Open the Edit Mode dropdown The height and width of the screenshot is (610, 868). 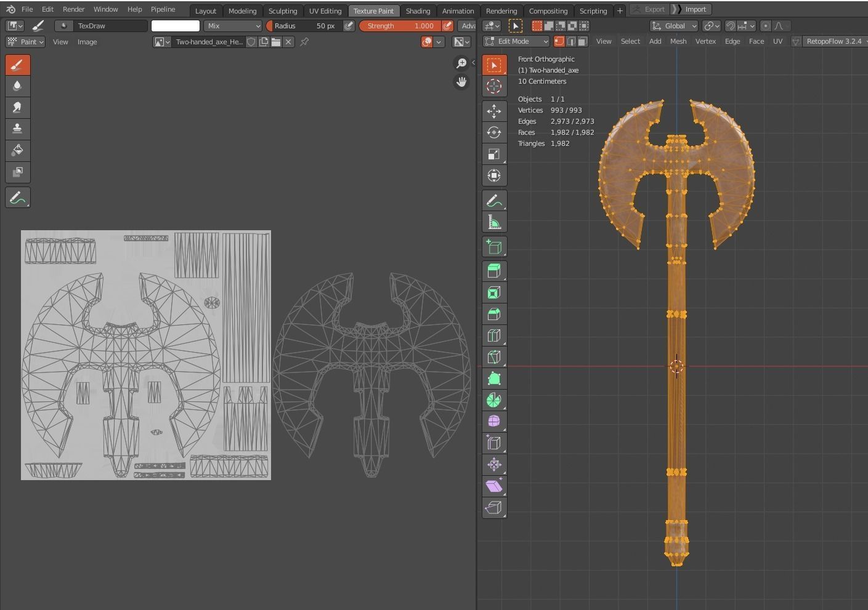(516, 41)
